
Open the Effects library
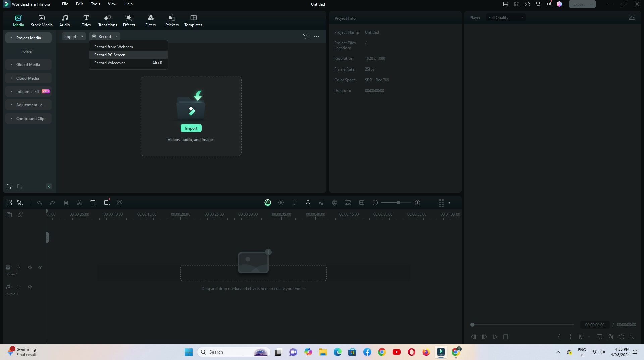click(x=129, y=20)
